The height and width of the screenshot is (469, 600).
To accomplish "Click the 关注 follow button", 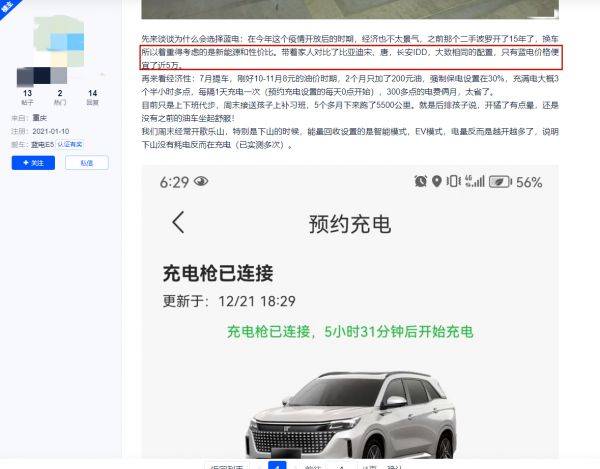I will pos(33,162).
